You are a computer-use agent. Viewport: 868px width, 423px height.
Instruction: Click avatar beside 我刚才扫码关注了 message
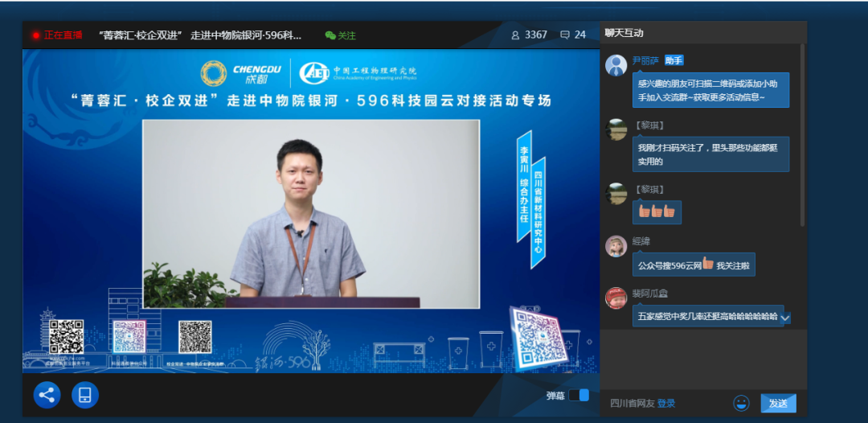pos(616,129)
